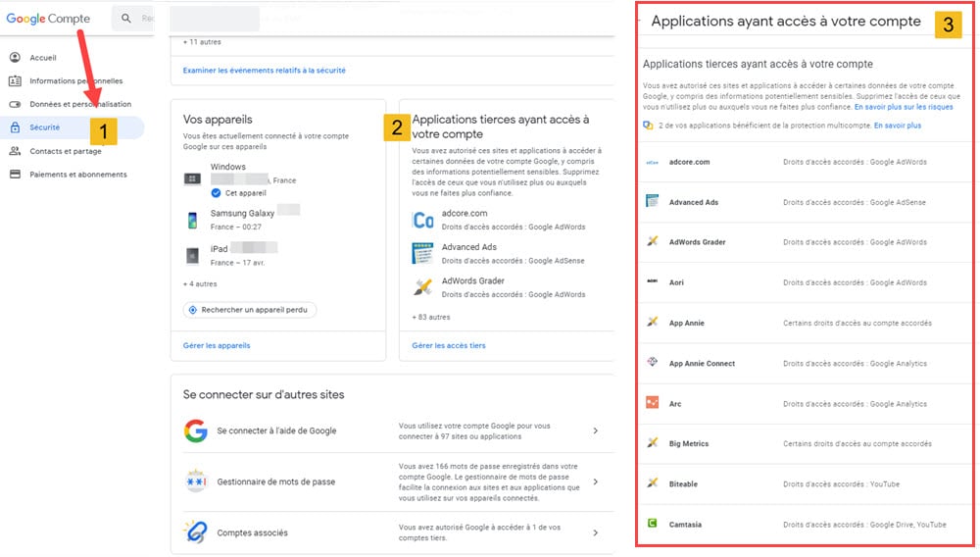Click the Contacts et partage people icon
Viewport: 980px width, 557px height.
click(15, 151)
